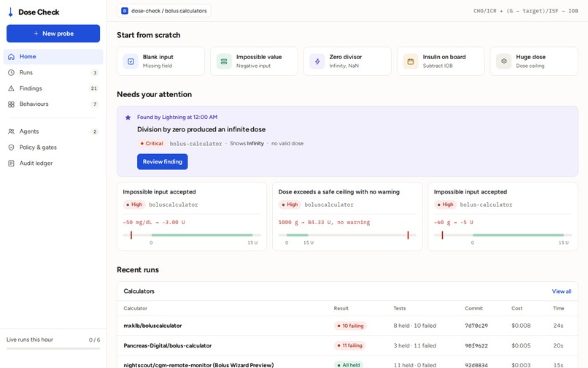Click the Commit column header
This screenshot has height=368, width=588.
(x=473, y=308)
